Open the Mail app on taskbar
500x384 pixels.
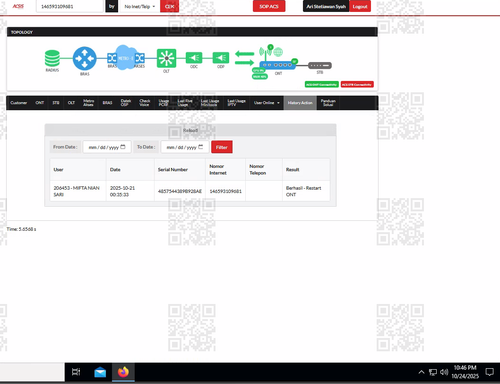pyautogui.click(x=100, y=372)
